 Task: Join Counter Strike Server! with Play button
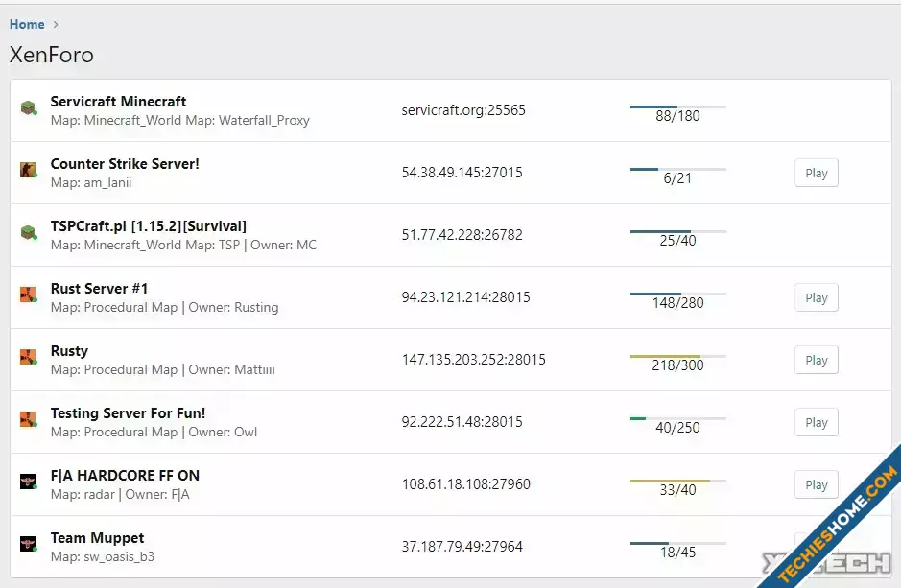pyautogui.click(x=816, y=173)
